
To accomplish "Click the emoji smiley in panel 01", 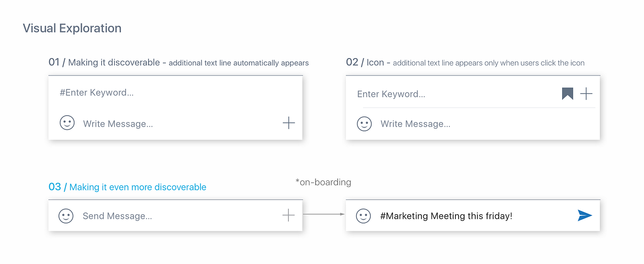I will tap(67, 123).
